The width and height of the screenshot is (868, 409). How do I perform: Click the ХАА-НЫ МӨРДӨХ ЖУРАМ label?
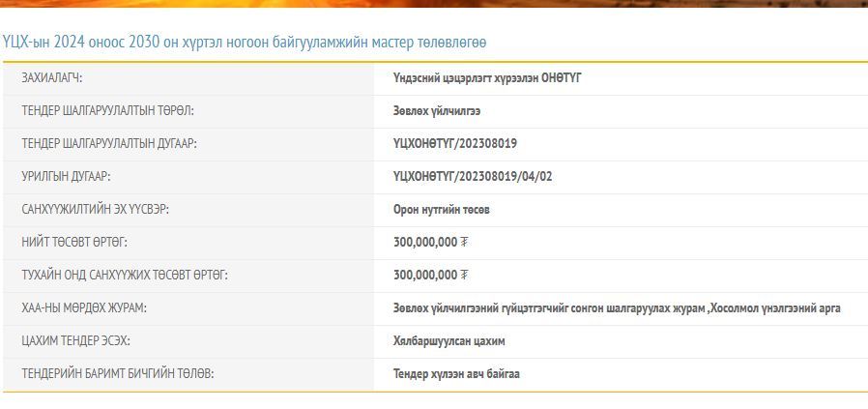84,308
